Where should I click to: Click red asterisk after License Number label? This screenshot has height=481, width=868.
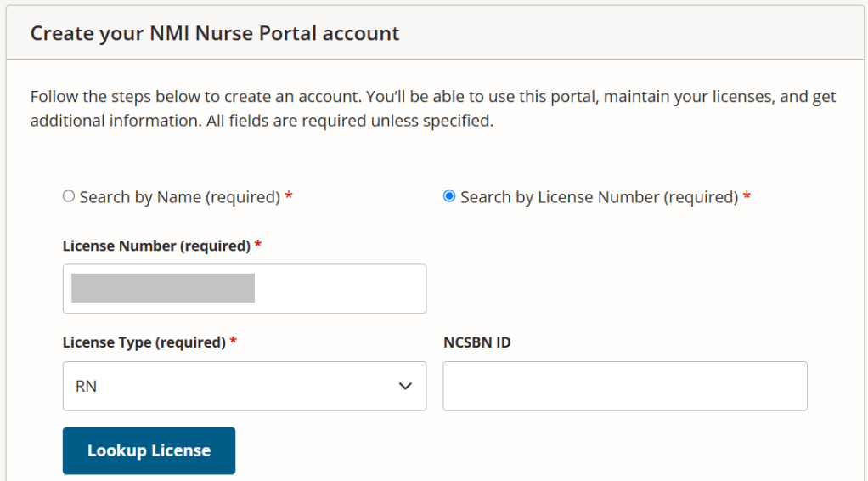click(x=257, y=246)
